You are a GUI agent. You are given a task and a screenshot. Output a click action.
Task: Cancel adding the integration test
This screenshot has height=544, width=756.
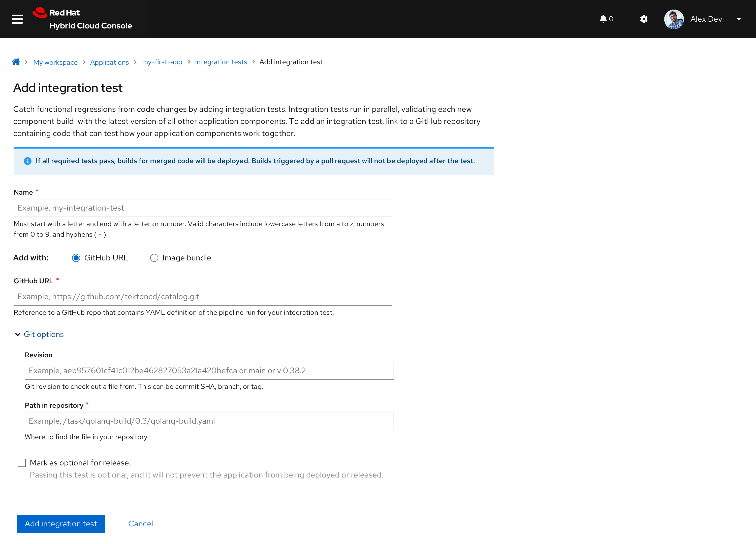click(x=140, y=524)
